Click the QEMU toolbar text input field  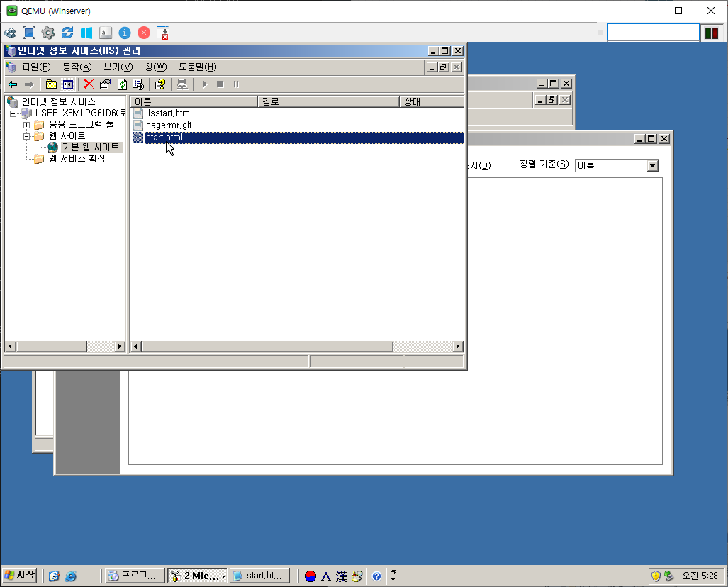654,33
